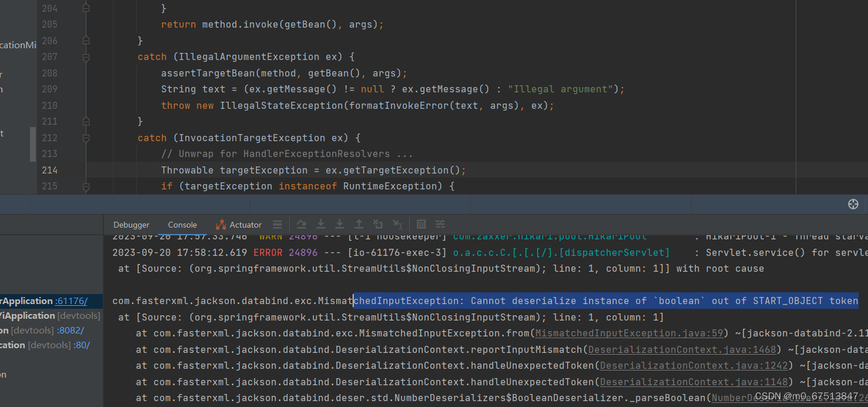Click the Reset Frame icon
Screen dimensions: 868x407
377,224
